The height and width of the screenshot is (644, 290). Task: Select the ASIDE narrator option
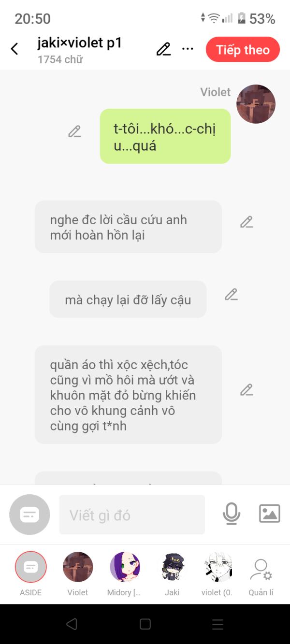(x=31, y=574)
